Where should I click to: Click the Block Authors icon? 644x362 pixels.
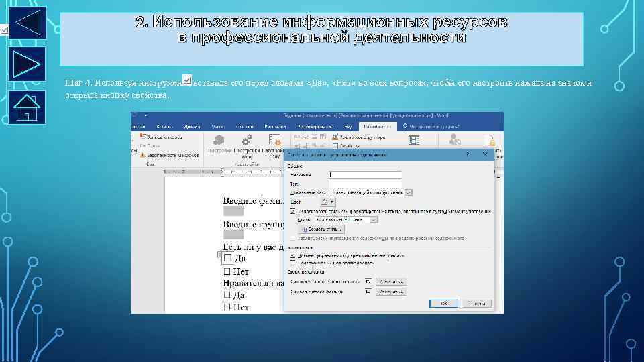pyautogui.click(x=455, y=140)
